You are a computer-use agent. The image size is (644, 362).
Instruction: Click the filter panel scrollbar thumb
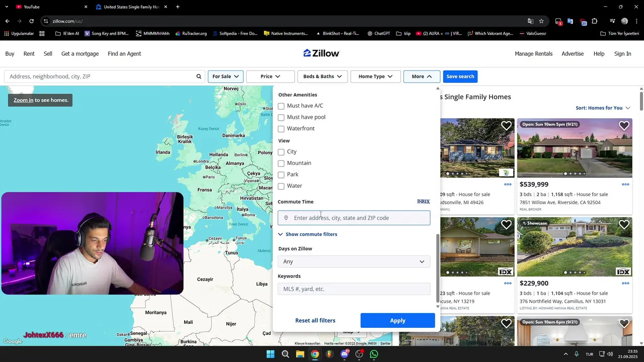(437, 267)
